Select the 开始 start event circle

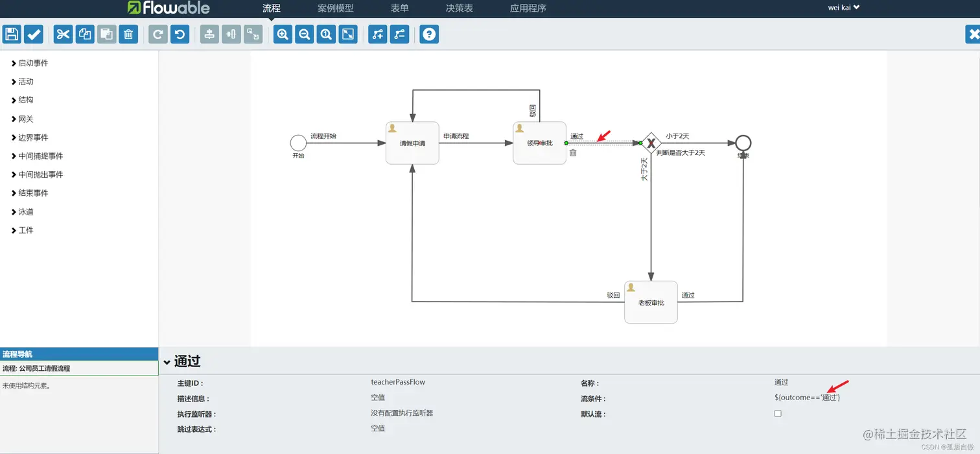coord(298,143)
